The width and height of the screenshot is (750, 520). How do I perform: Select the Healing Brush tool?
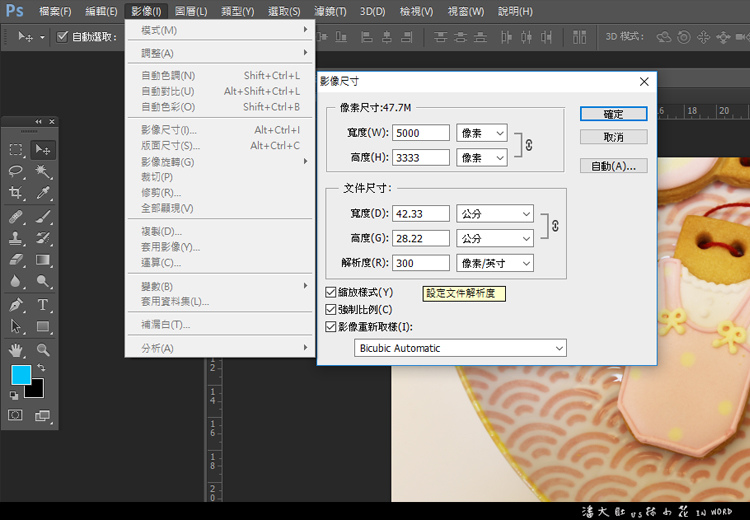16,217
